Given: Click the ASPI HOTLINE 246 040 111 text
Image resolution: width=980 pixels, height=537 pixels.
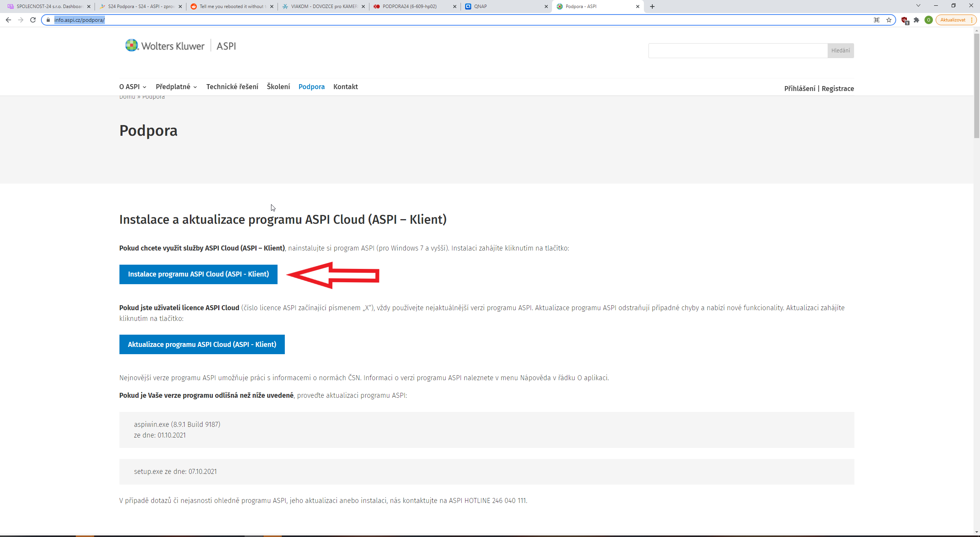Looking at the screenshot, I should click(x=487, y=501).
